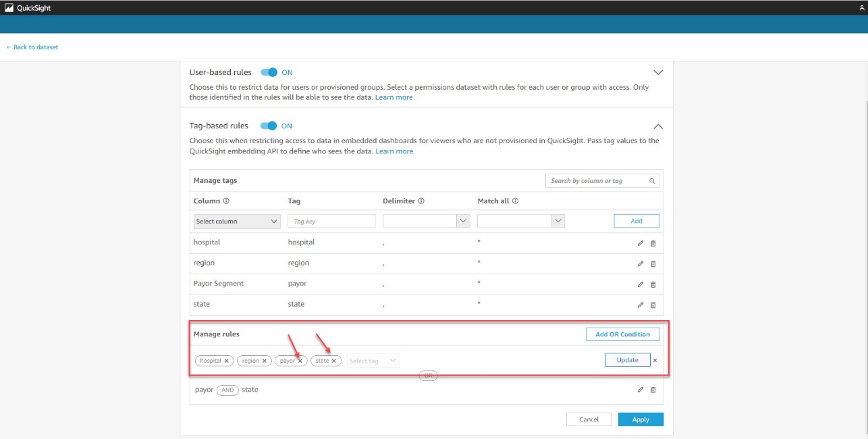Discard the rule being edited
The height and width of the screenshot is (439, 868).
click(x=655, y=360)
